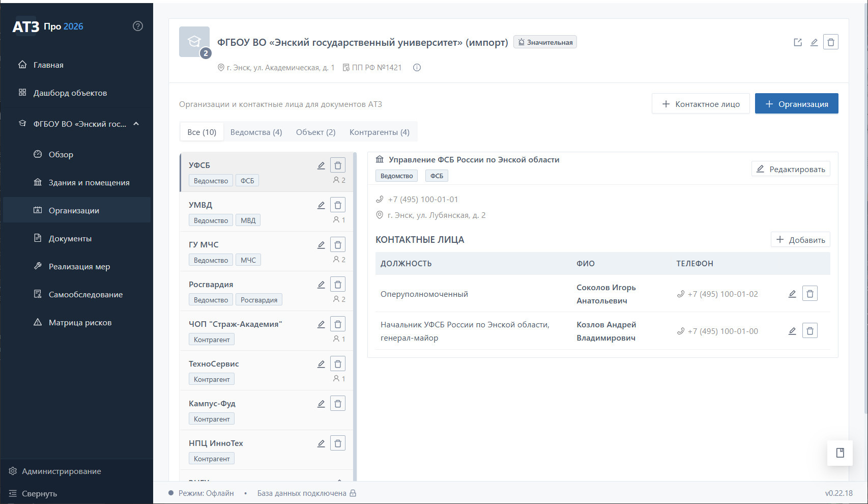868x504 pixels.
Task: Click Добавить in Контактные лица
Action: pyautogui.click(x=800, y=240)
